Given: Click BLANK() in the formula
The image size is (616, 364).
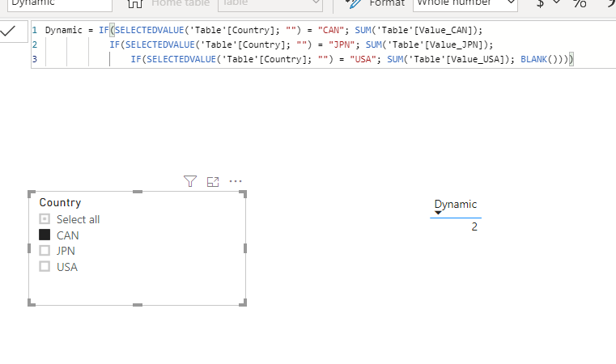Looking at the screenshot, I should [x=538, y=59].
